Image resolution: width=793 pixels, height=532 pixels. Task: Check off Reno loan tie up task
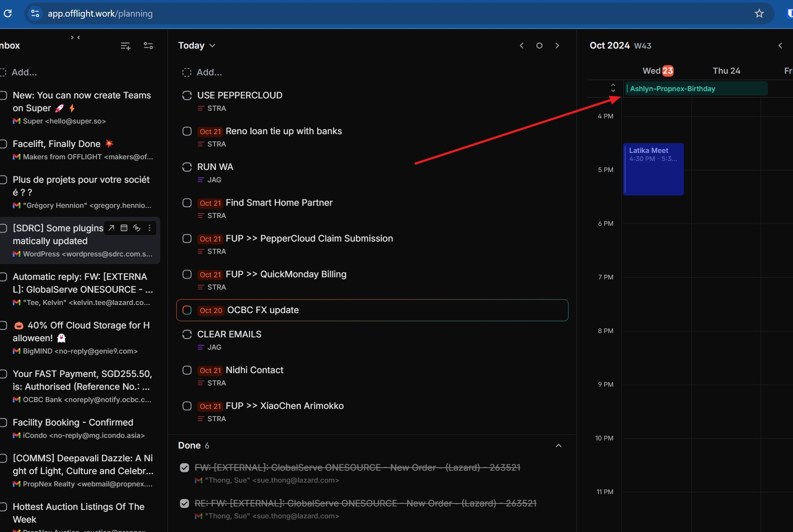tap(187, 131)
